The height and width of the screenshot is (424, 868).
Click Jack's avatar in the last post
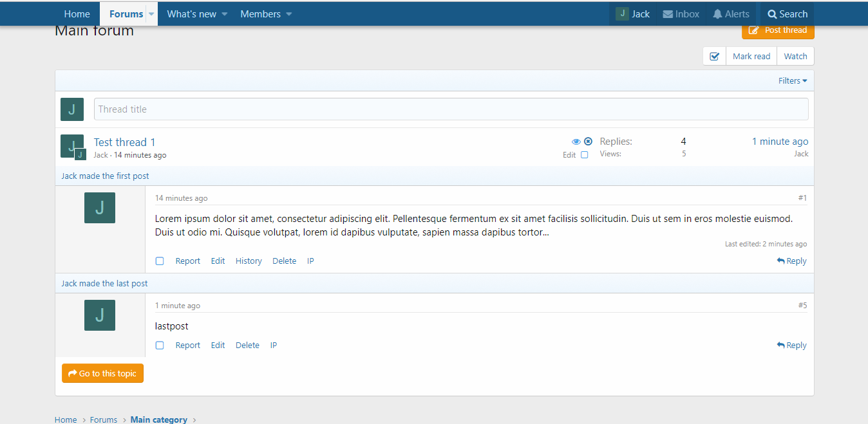(100, 315)
